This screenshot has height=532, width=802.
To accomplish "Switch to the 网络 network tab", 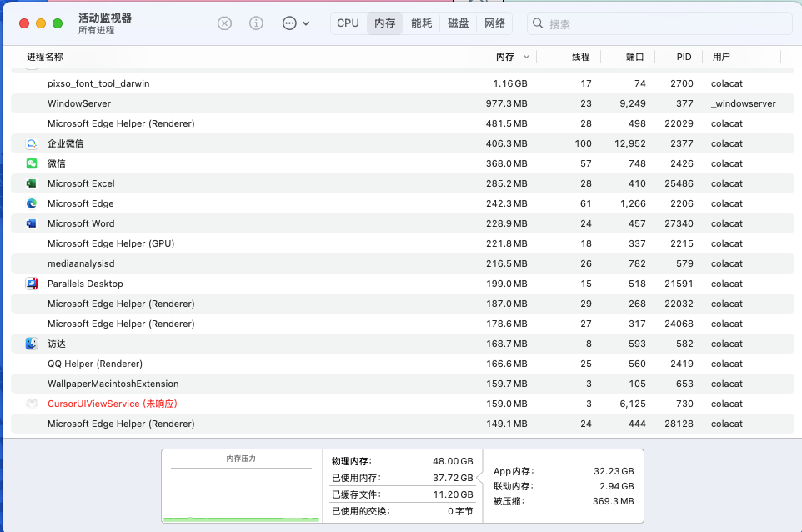I will 495,23.
